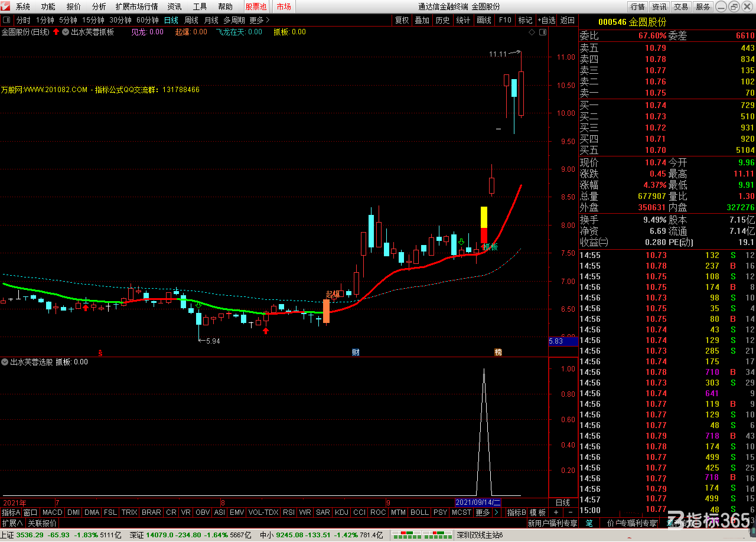Image resolution: width=756 pixels, height=542 pixels.
Task: Expand the 更多 periods dropdown at top
Action: pyautogui.click(x=259, y=20)
